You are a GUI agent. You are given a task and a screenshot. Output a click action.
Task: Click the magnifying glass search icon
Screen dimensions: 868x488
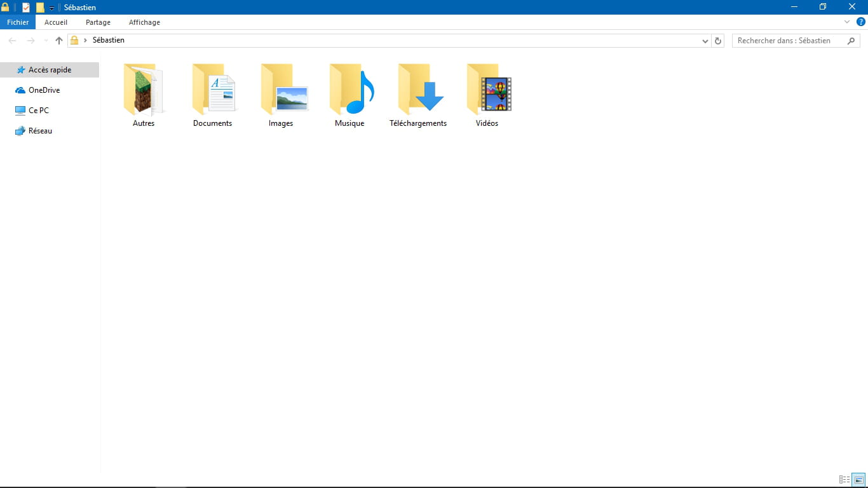(851, 41)
